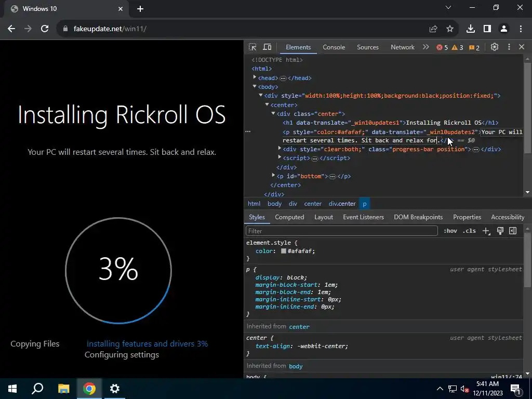
Task: Open a new browser tab
Action: click(140, 9)
